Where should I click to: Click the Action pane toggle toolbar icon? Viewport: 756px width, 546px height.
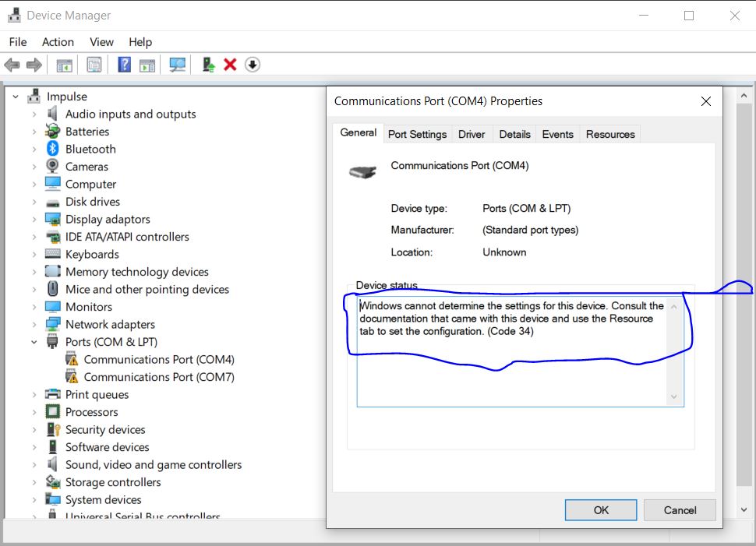pos(147,65)
